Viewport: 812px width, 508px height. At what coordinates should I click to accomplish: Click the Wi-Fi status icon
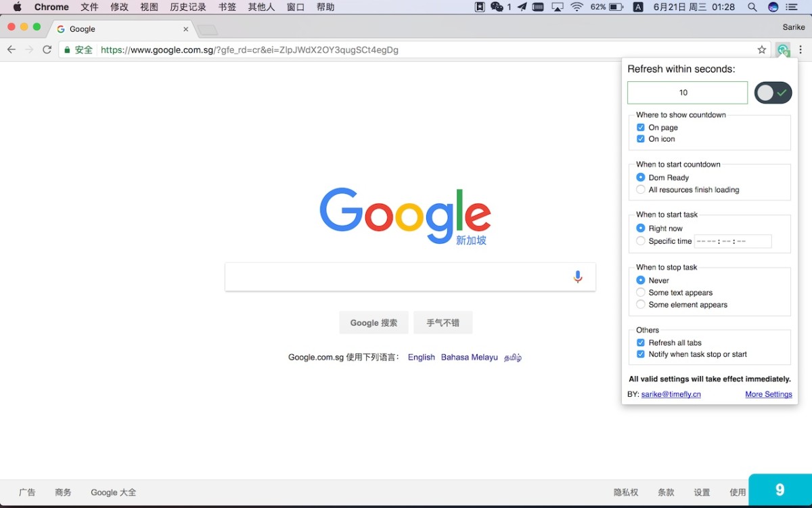(577, 7)
